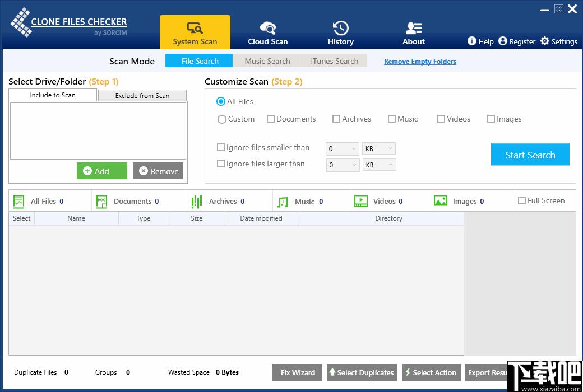Click the Remove Empty Folders link
This screenshot has height=392, width=583.
click(x=420, y=62)
